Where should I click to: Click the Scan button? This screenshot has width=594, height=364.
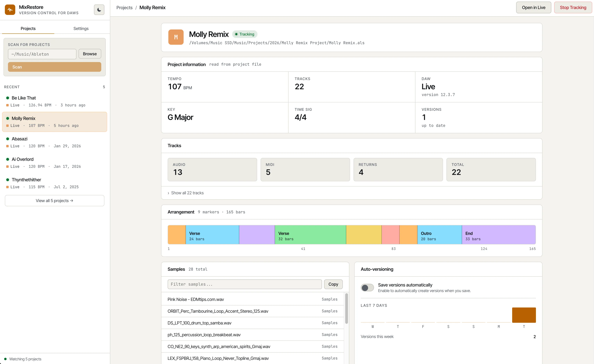pos(54,67)
